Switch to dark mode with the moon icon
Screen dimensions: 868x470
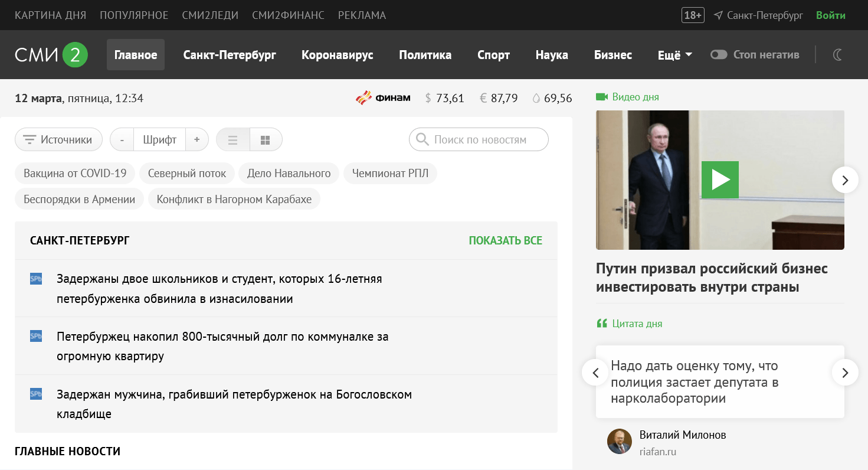coord(838,55)
